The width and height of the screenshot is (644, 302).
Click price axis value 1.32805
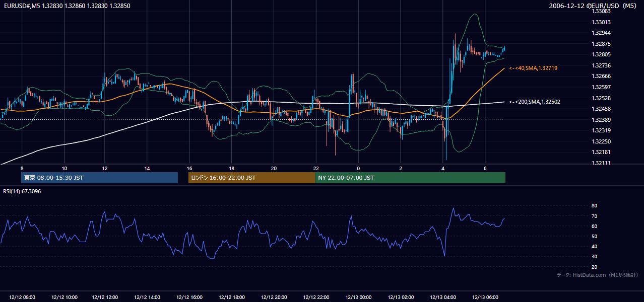(601, 54)
